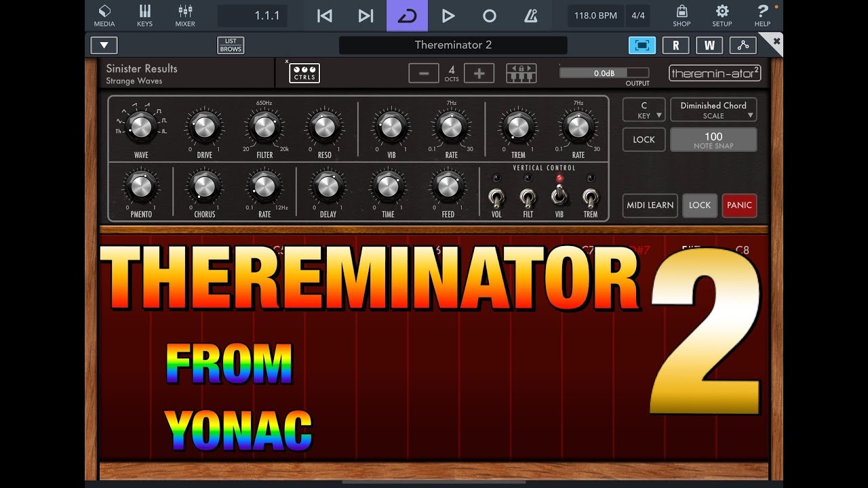Screen dimensions: 868x488
Task: Click the CHORUS knob
Action: 204,186
